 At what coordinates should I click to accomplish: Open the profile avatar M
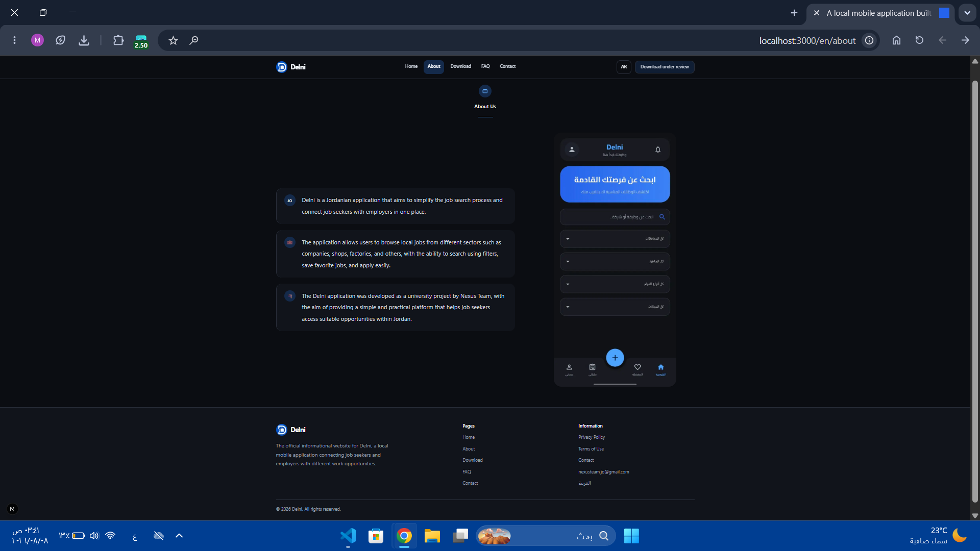pyautogui.click(x=37, y=40)
